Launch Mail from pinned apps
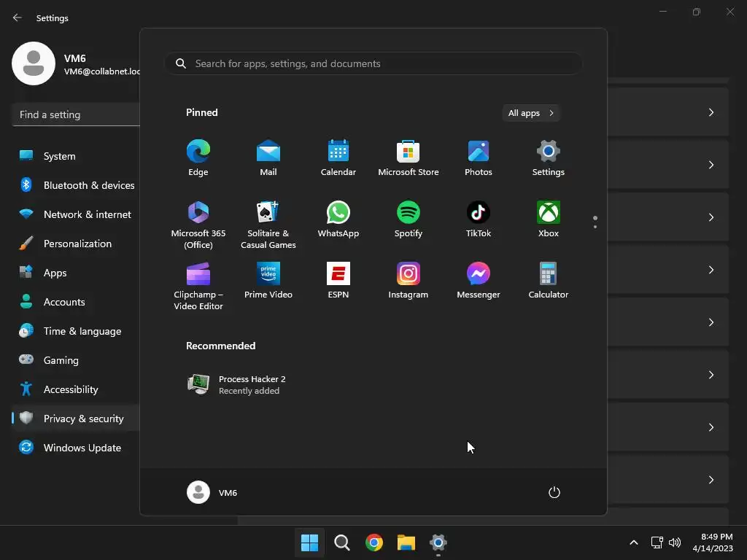 click(268, 158)
